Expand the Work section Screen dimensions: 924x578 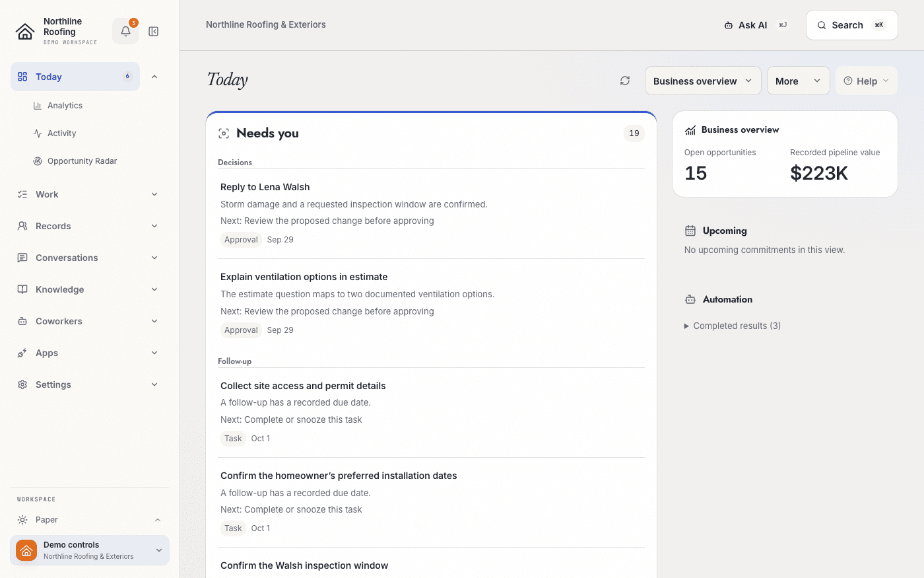click(154, 194)
